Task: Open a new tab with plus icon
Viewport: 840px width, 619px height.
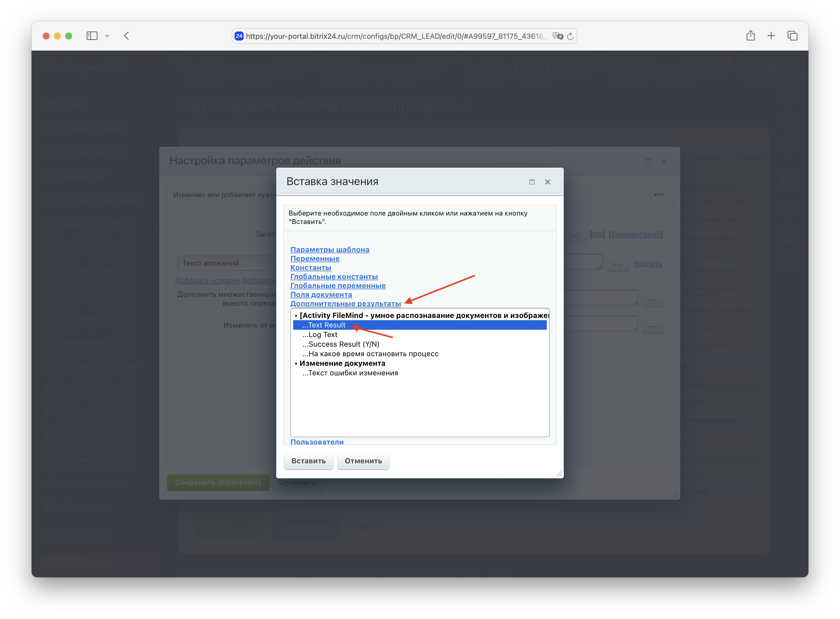Action: [x=771, y=36]
